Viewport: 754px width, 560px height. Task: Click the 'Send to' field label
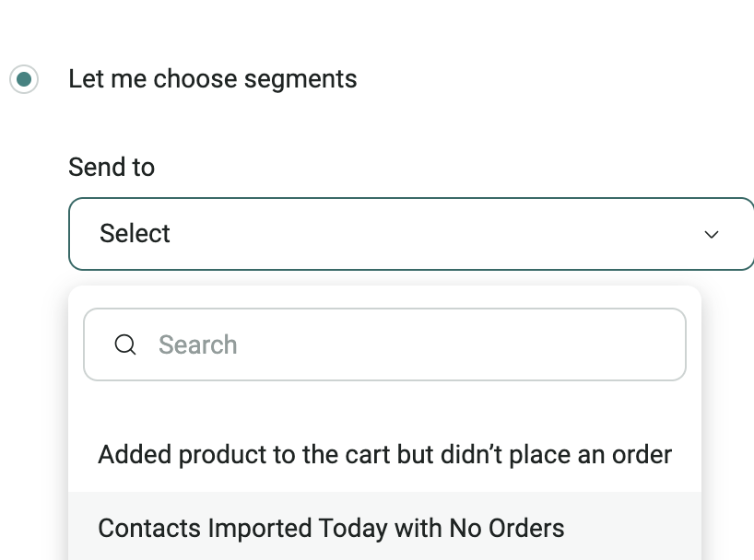pyautogui.click(x=112, y=168)
